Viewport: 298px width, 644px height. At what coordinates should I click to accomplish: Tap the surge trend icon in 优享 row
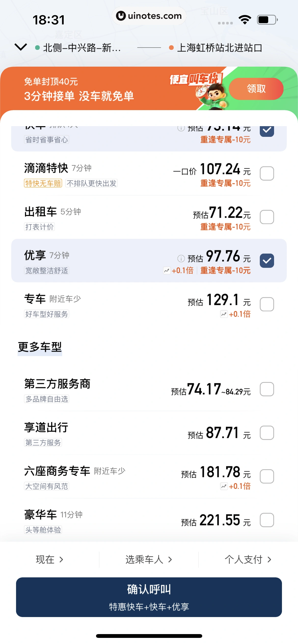click(167, 270)
